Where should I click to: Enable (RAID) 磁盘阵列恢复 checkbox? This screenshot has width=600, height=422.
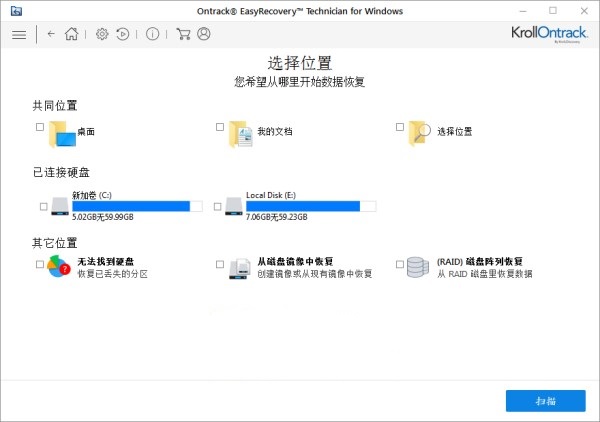[399, 264]
